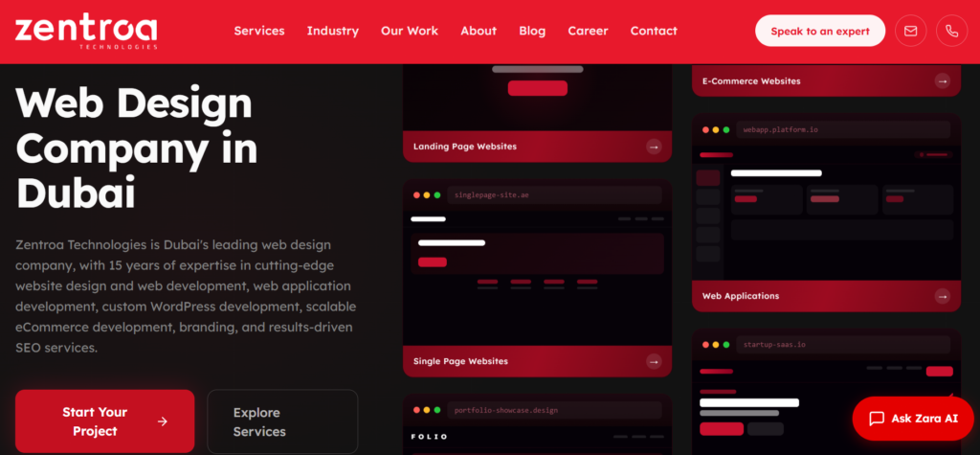Click the email envelope icon in header
Image resolution: width=980 pixels, height=455 pixels.
pyautogui.click(x=910, y=31)
